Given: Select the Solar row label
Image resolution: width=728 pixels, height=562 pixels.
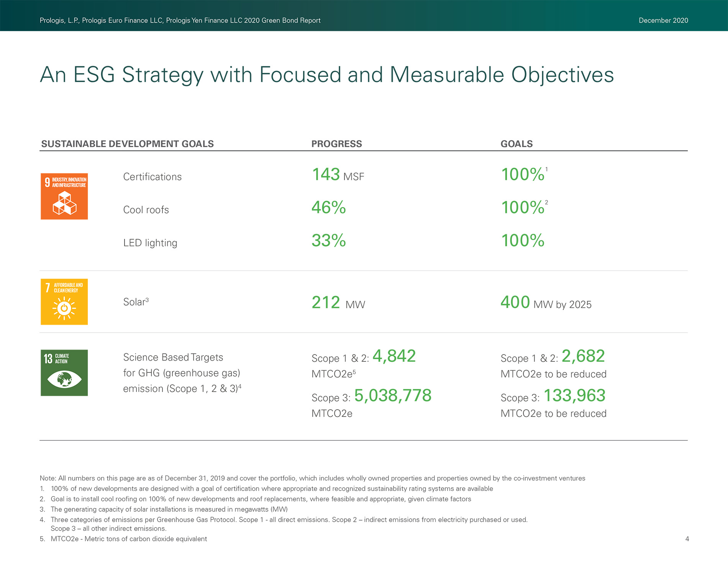Looking at the screenshot, I should pos(136,302).
